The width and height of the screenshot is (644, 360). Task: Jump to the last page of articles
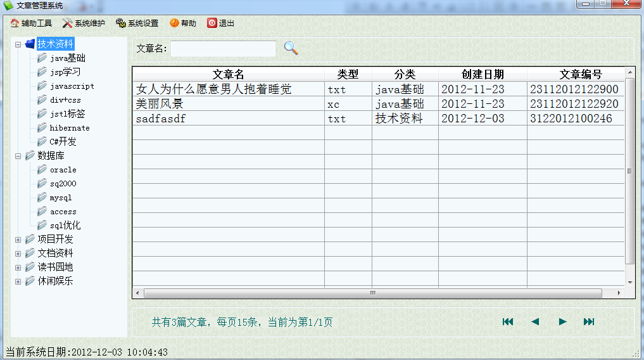coord(589,321)
